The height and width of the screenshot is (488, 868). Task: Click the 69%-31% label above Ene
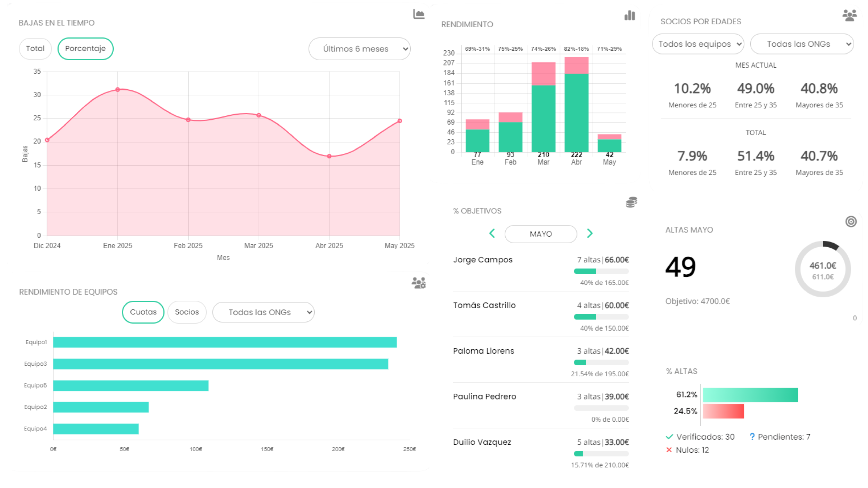[x=477, y=49]
